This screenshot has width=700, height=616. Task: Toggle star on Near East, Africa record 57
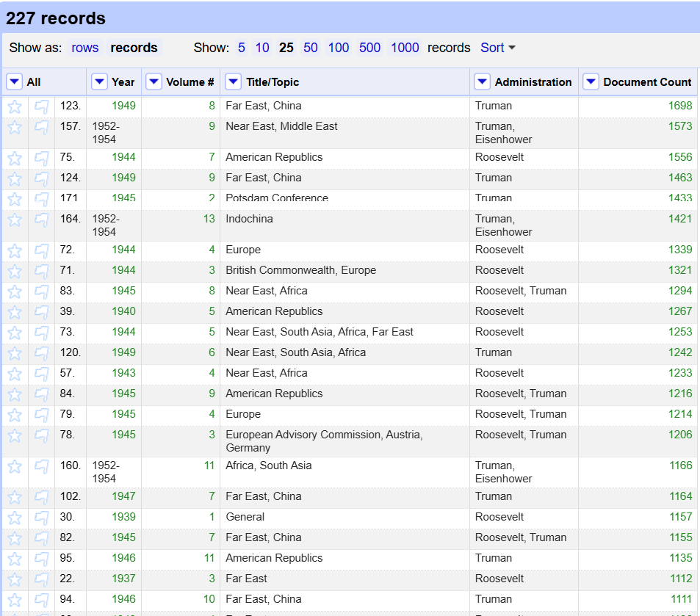point(15,374)
